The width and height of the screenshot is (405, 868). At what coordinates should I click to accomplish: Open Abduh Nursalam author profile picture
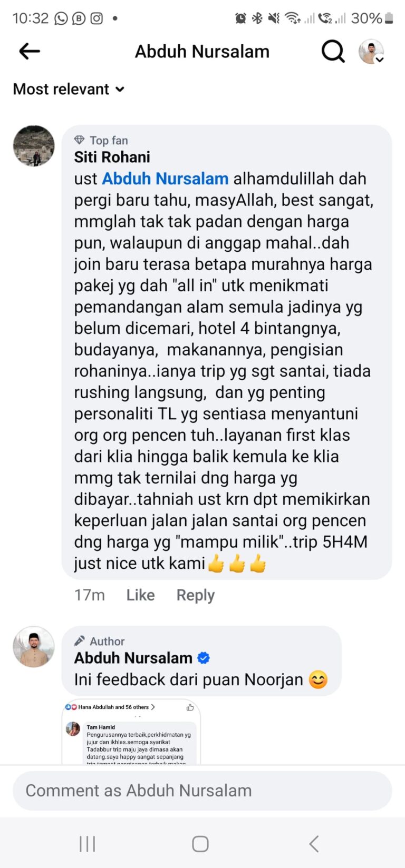click(x=34, y=647)
